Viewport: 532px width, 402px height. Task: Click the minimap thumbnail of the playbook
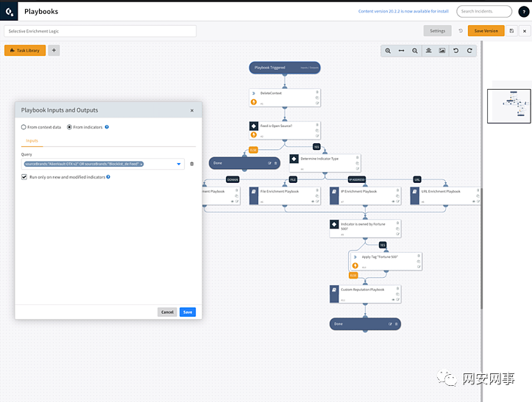click(509, 106)
